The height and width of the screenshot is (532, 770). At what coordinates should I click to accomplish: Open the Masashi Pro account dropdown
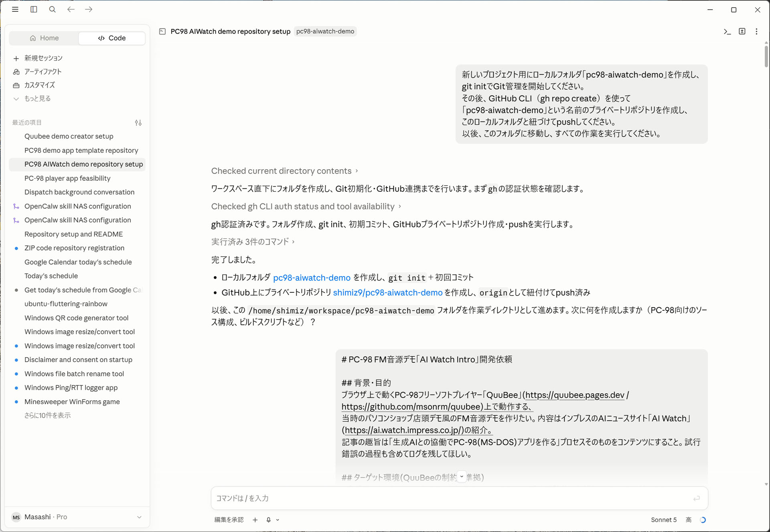point(77,517)
